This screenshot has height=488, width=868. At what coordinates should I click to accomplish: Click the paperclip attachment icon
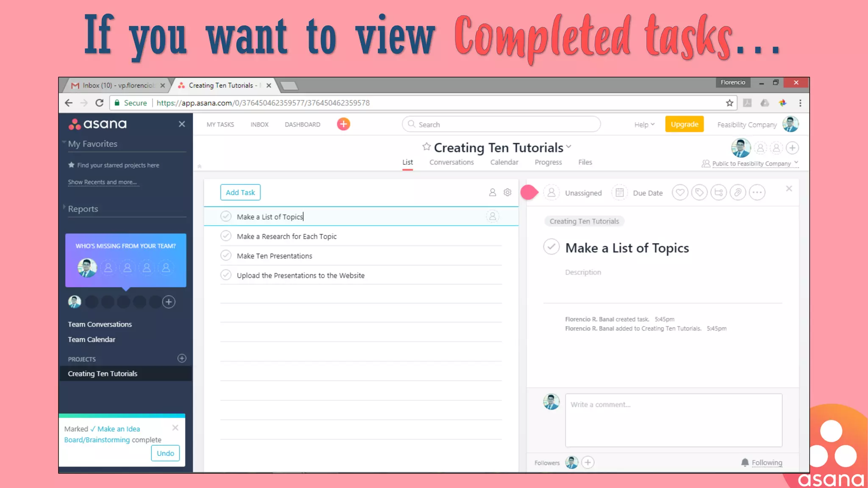(738, 193)
